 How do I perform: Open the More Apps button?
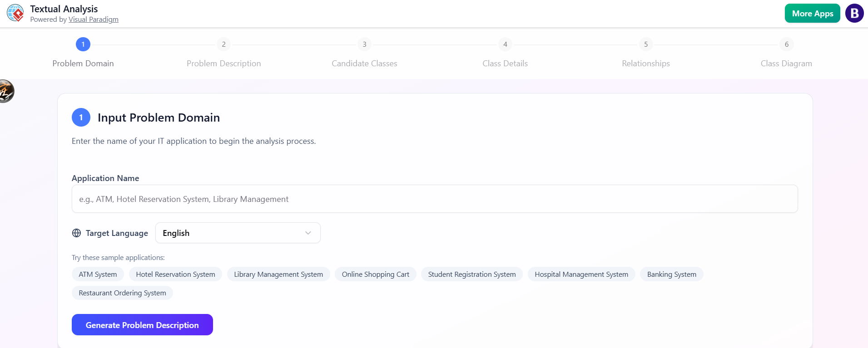tap(812, 14)
